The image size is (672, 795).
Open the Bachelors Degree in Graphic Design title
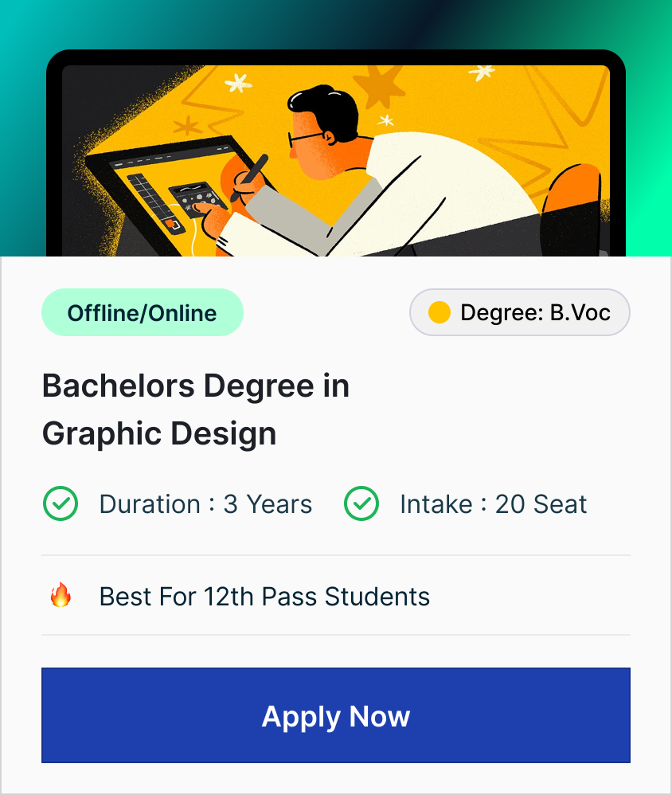[195, 409]
